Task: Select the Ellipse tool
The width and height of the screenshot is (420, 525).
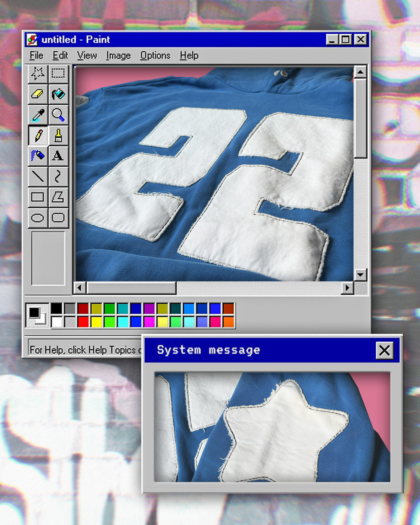Action: pyautogui.click(x=38, y=217)
